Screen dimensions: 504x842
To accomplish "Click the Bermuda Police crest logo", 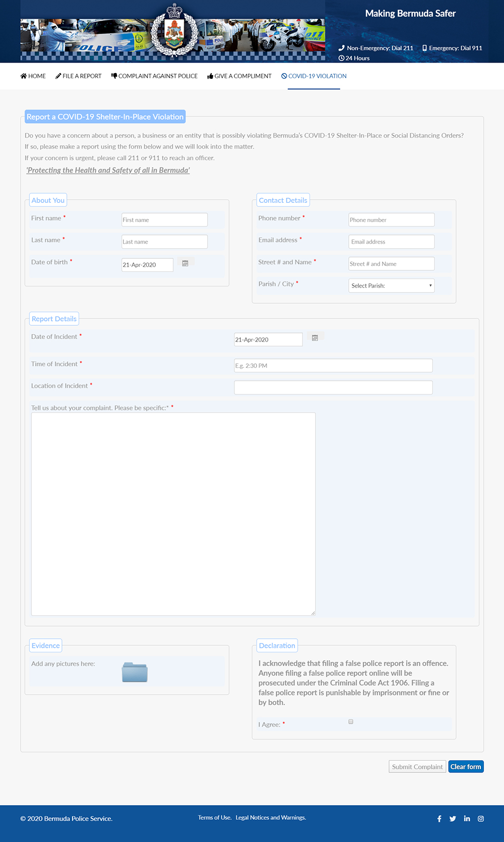I will 174,31.
